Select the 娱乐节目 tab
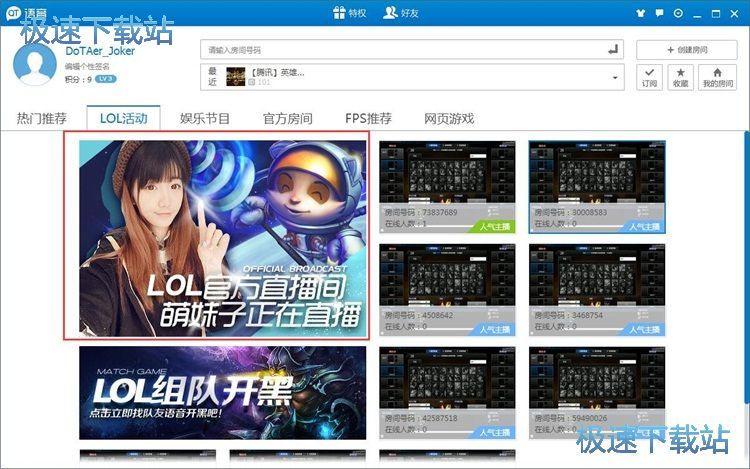This screenshot has width=750, height=469. click(x=205, y=118)
